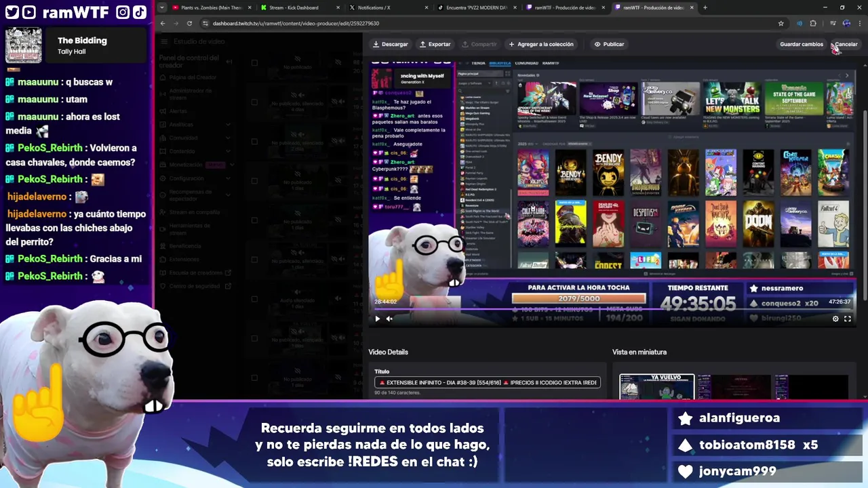Check the first No publicado video checkbox
The height and width of the screenshot is (488, 868).
(x=254, y=63)
